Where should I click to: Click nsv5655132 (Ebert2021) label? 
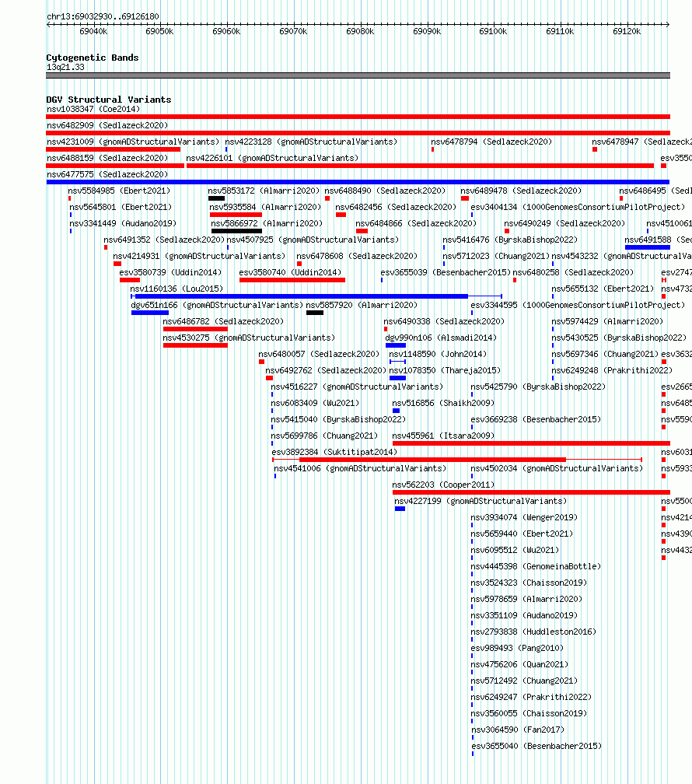point(603,289)
